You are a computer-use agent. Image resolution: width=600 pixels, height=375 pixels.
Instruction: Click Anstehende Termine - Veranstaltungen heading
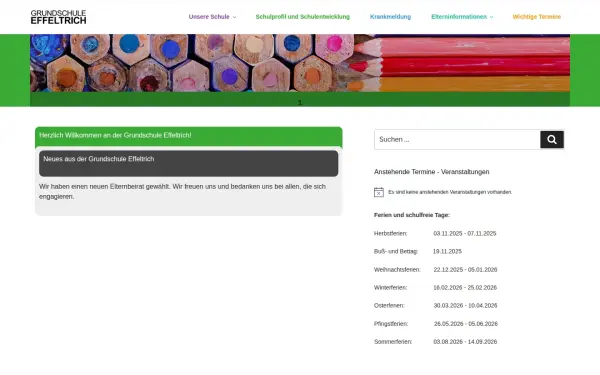tap(432, 172)
